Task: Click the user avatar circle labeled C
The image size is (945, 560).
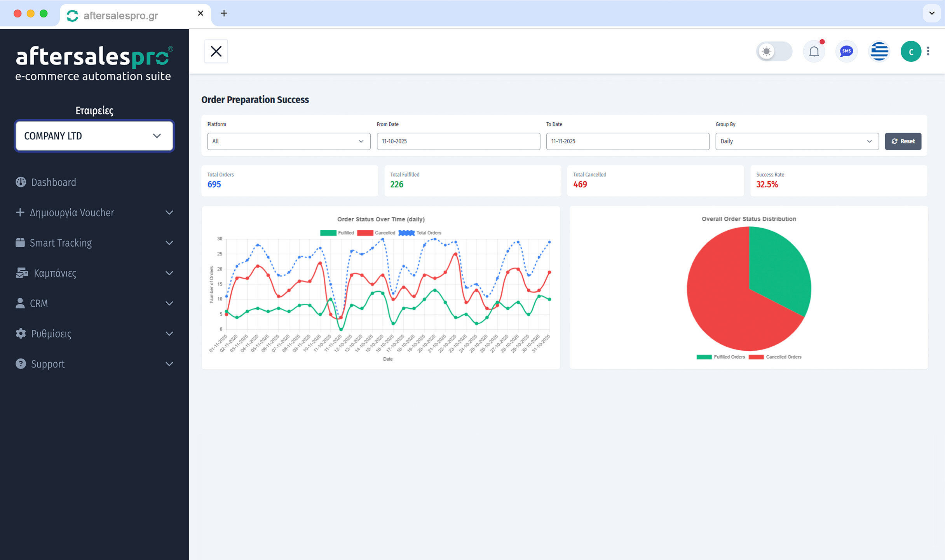Action: 911,51
